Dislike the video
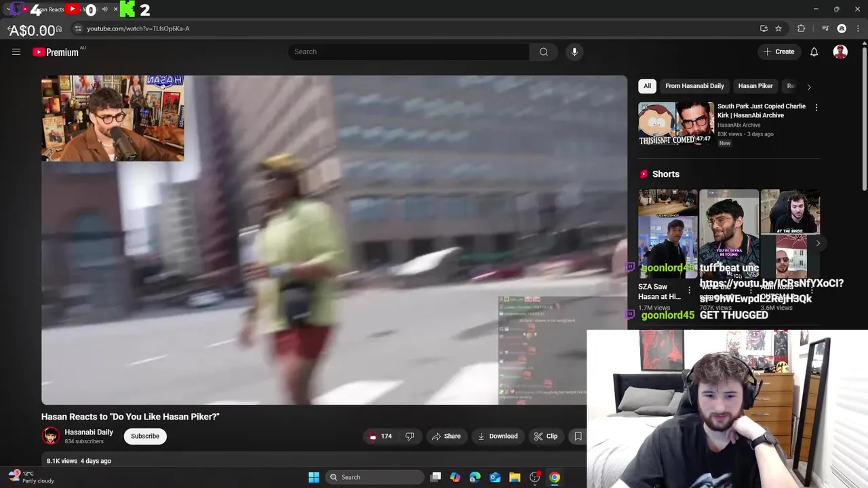This screenshot has width=868, height=488. [x=410, y=436]
